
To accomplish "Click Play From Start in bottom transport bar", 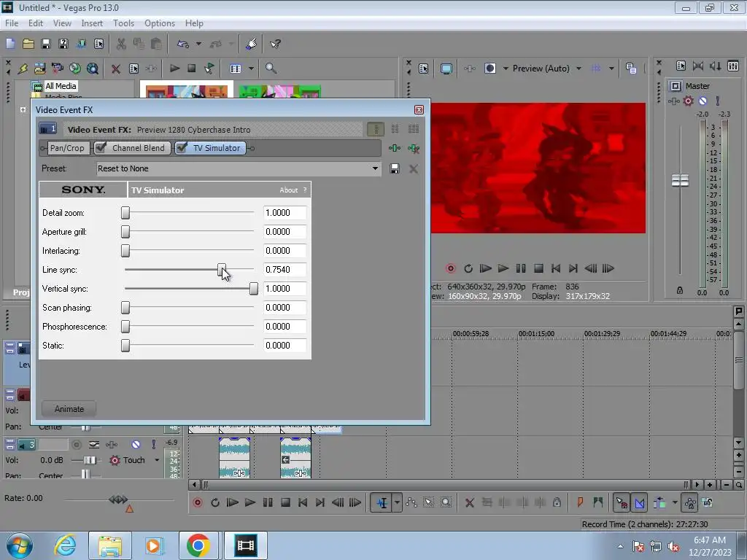I will coord(232,502).
